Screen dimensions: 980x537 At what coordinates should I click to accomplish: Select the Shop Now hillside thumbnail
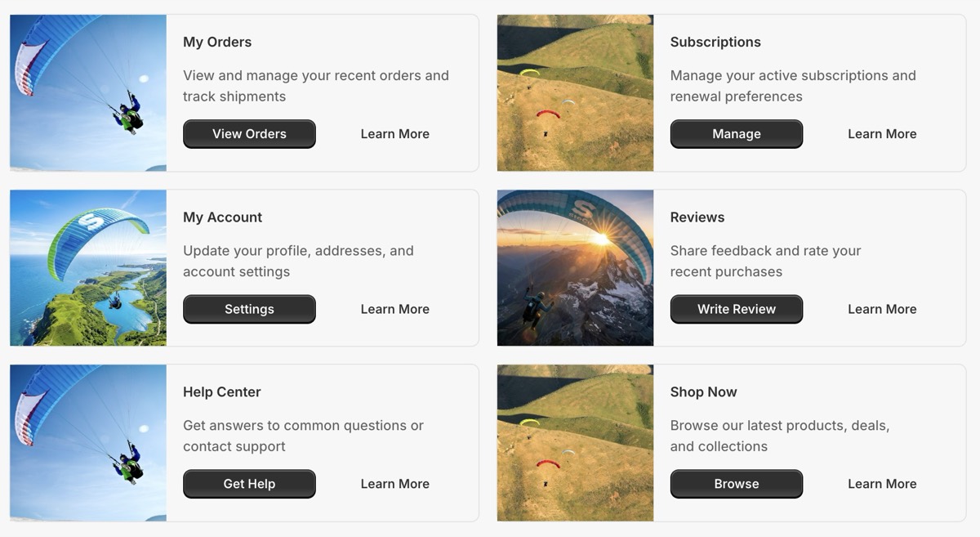coord(575,443)
